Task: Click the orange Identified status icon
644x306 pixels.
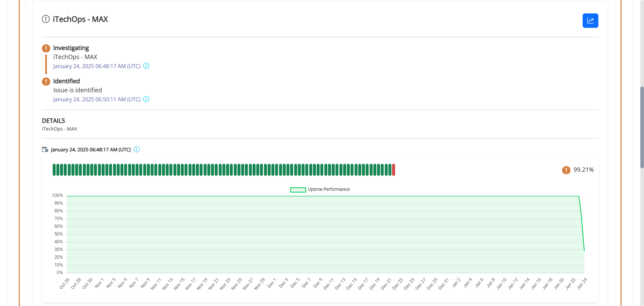Action: 46,82
